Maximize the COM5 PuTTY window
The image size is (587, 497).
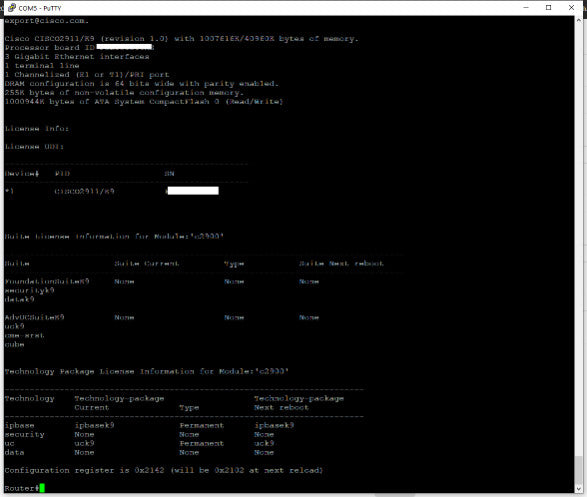548,7
